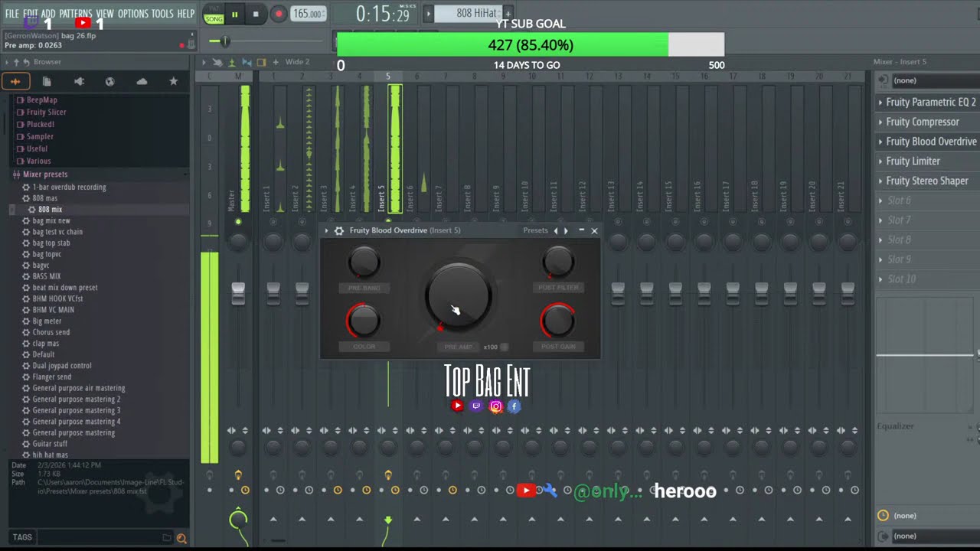Open Fruity Blood Overdrive gear settings

coord(339,230)
